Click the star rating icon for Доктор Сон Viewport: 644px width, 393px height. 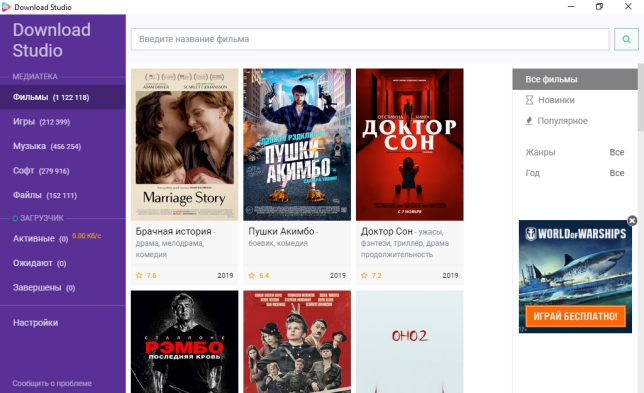[x=364, y=276]
